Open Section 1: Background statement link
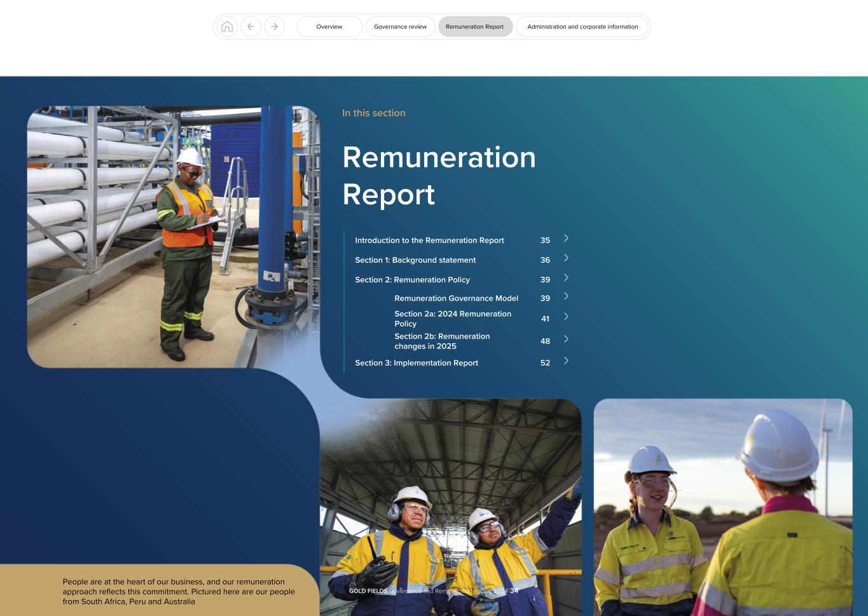The image size is (868, 616). pos(415,260)
